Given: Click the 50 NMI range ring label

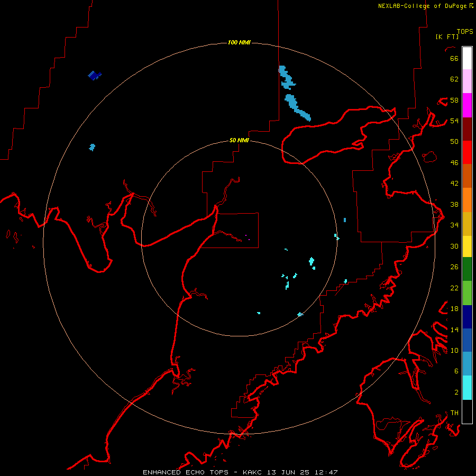Looking at the screenshot, I should coord(239,140).
